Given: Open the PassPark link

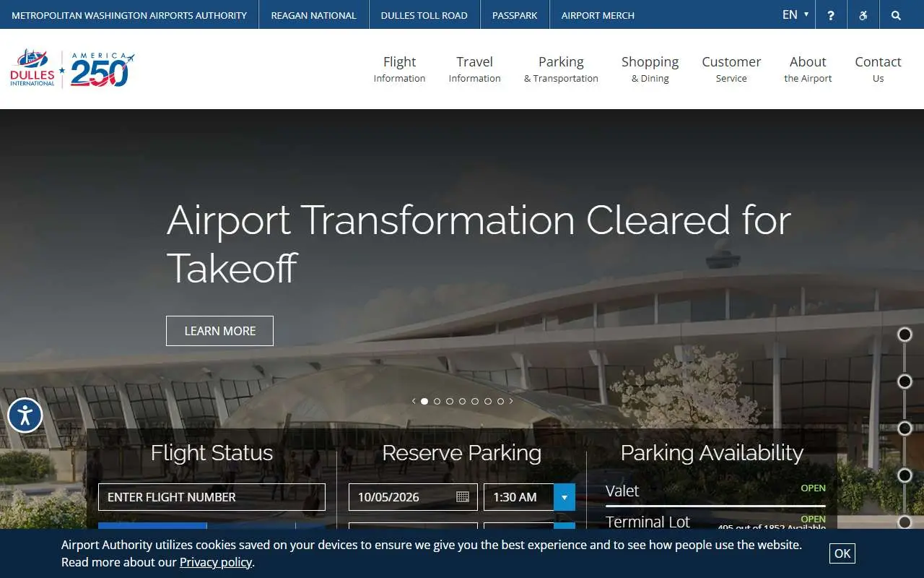Looking at the screenshot, I should (x=515, y=15).
